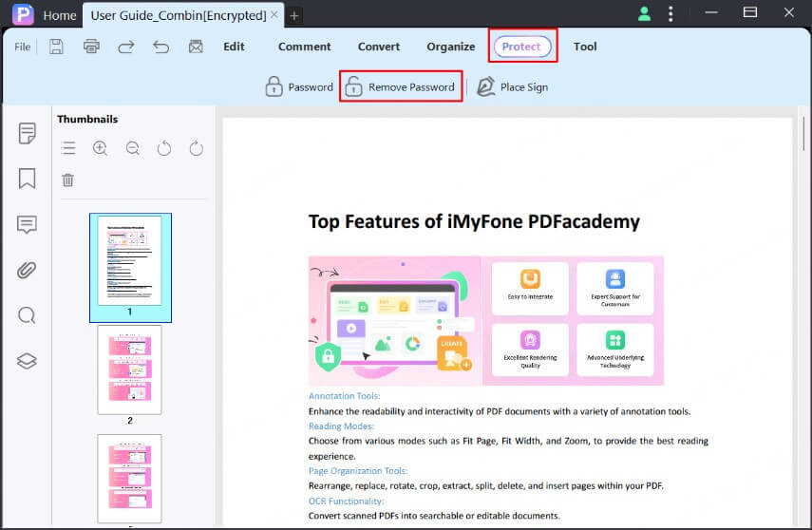812x530 pixels.
Task: Click the Undo arrow icon
Action: [x=161, y=47]
